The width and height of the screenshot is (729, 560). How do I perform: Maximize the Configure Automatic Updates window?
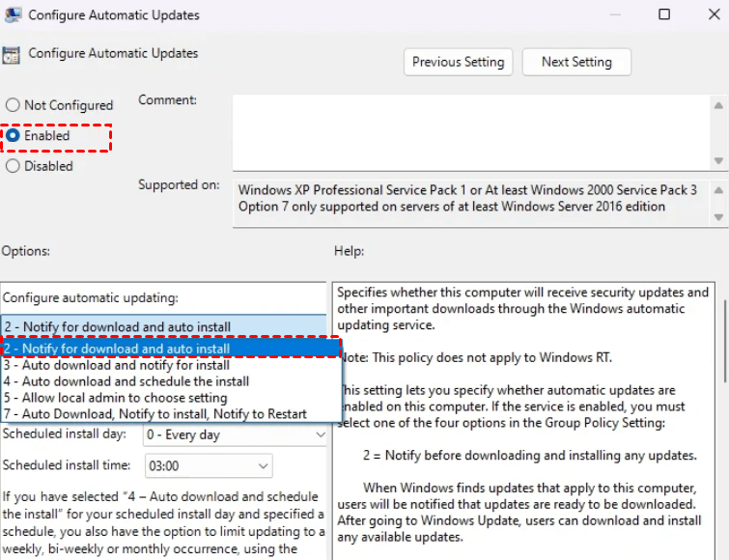[664, 14]
